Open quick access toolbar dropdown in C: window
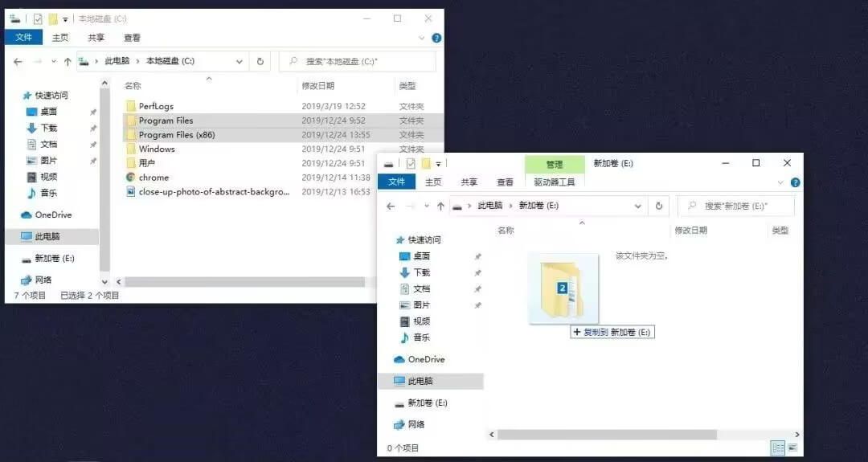 point(66,18)
